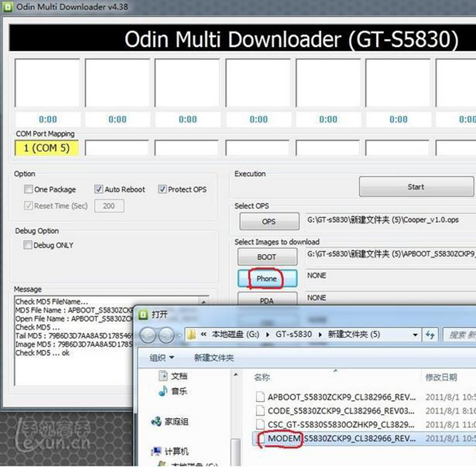This screenshot has height=467, width=476.
Task: Click the 新建文件夹 (5) breadcrumb
Action: pos(354,335)
